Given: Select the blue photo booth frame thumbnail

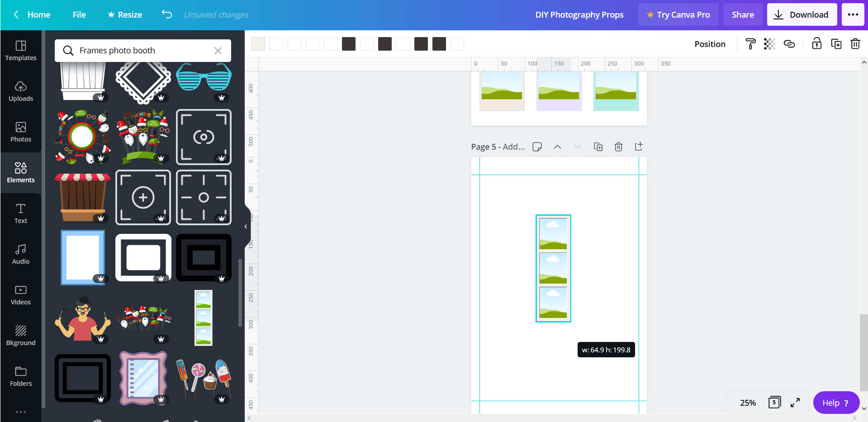Looking at the screenshot, I should 82,257.
